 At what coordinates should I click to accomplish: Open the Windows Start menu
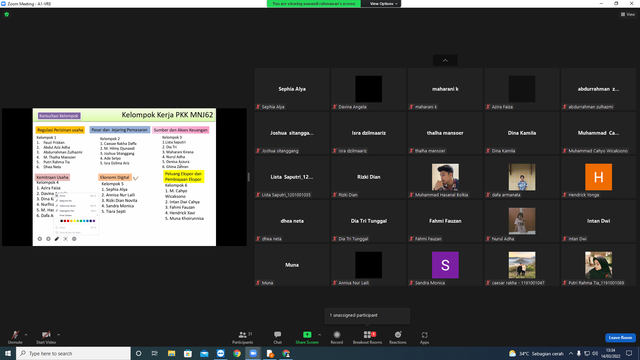point(8,353)
